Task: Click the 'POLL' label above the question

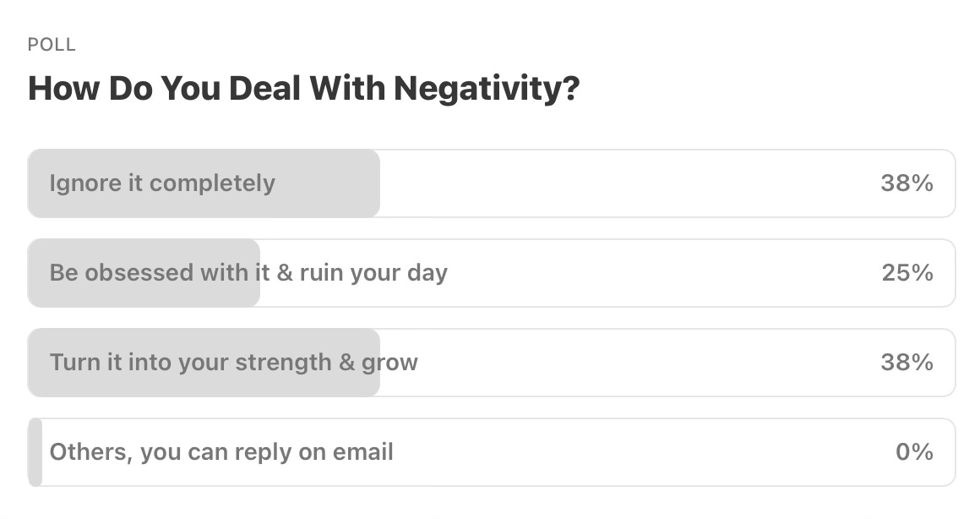Action: pos(52,46)
